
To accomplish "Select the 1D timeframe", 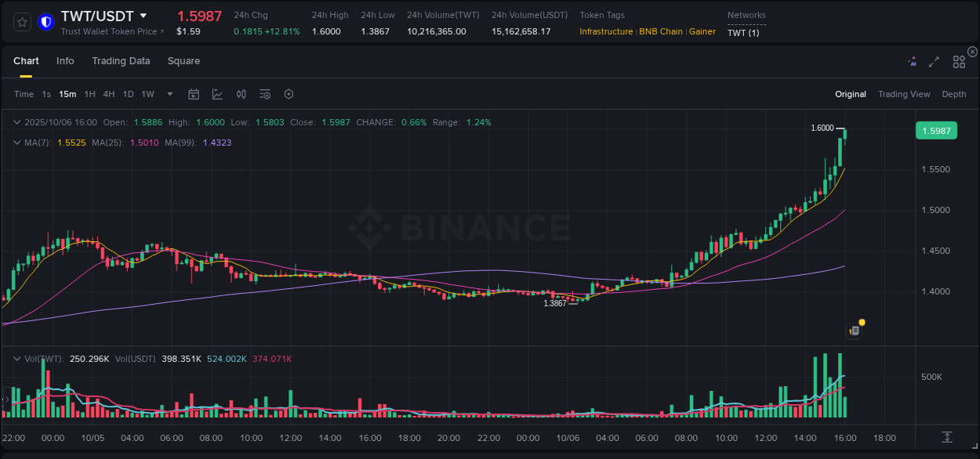I will click(x=128, y=94).
